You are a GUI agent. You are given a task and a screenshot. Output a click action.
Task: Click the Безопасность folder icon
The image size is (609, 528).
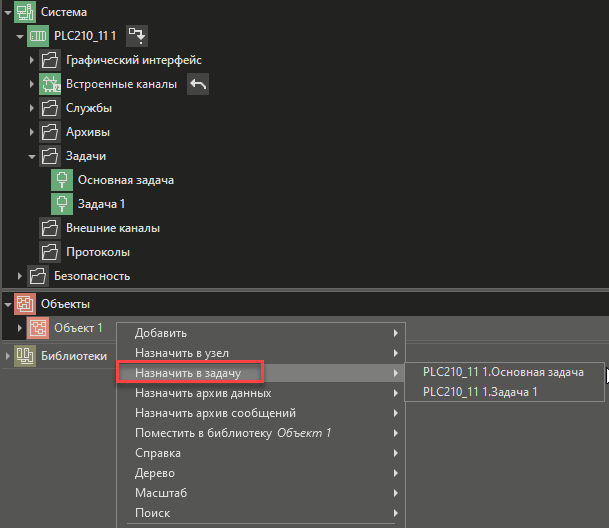click(38, 276)
